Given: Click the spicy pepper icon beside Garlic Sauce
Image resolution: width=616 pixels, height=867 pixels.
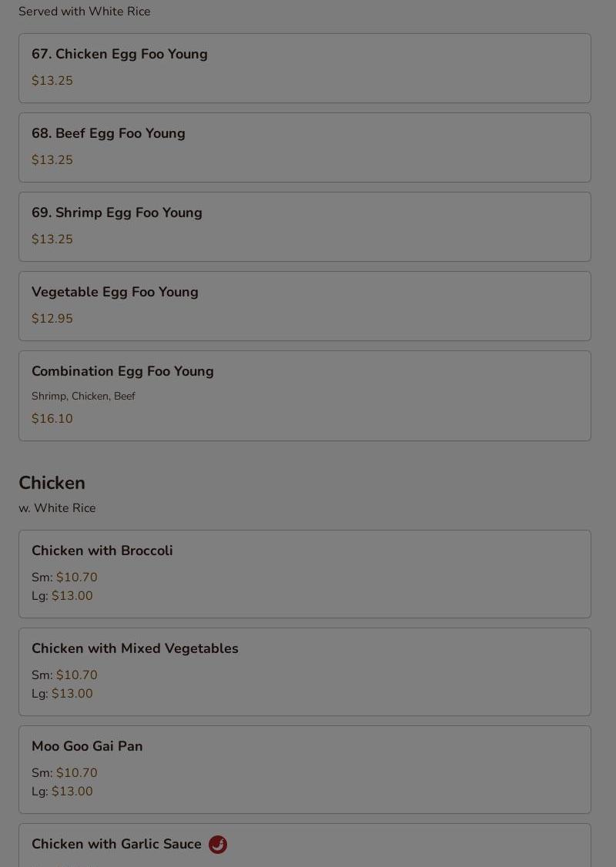Looking at the screenshot, I should [217, 845].
